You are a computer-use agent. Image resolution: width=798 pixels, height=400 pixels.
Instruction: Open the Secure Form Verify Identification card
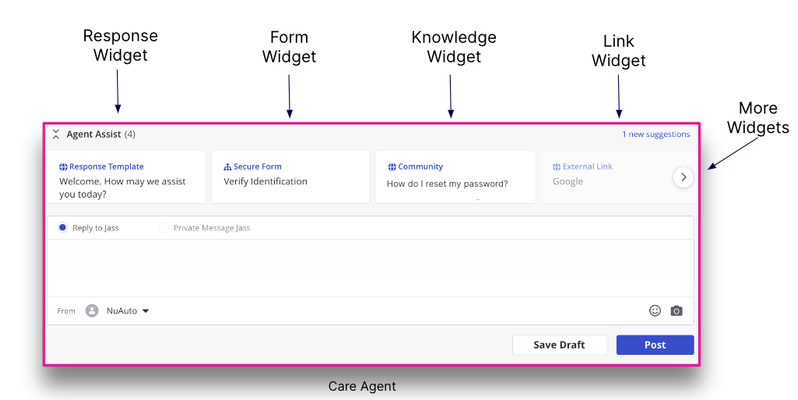291,177
